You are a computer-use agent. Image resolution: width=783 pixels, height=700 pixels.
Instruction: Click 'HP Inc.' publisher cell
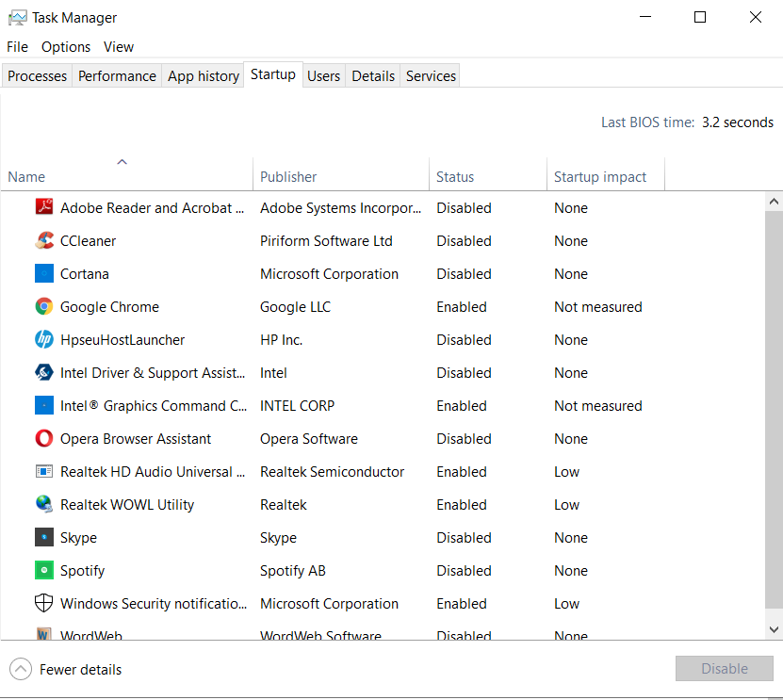pos(281,339)
